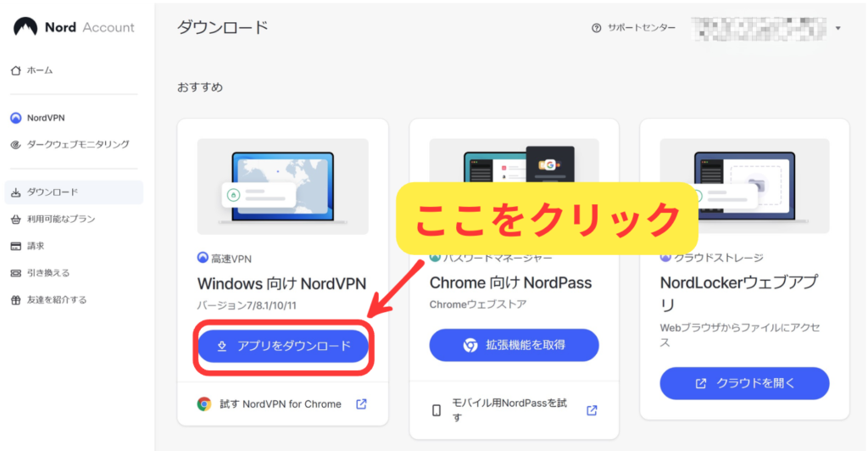Click the サポートセンター help link
This screenshot has width=868, height=451.
point(634,28)
